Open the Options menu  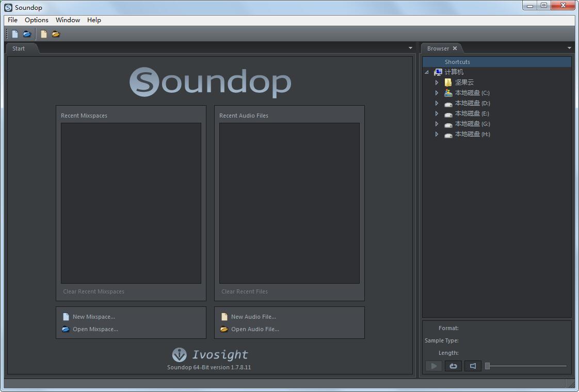click(36, 20)
